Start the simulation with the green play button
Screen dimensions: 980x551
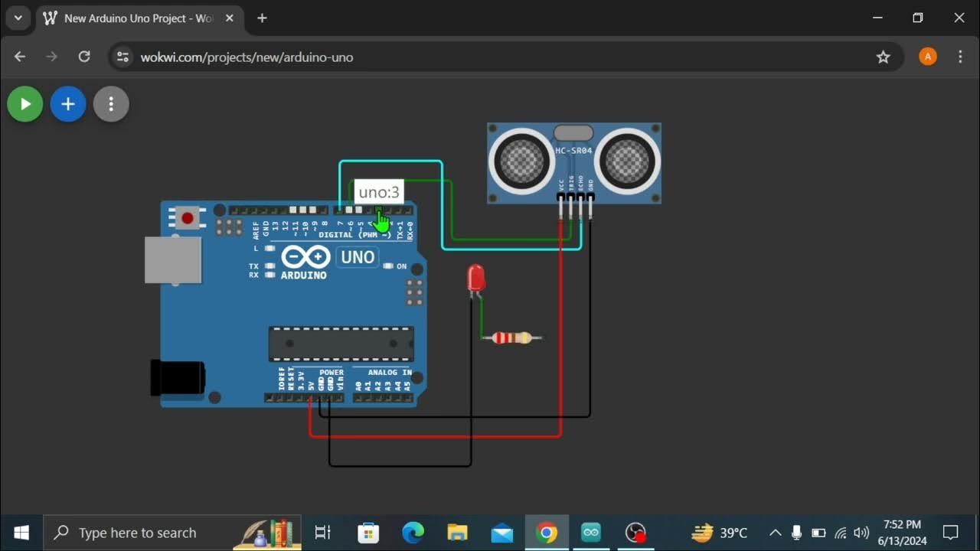[x=25, y=104]
